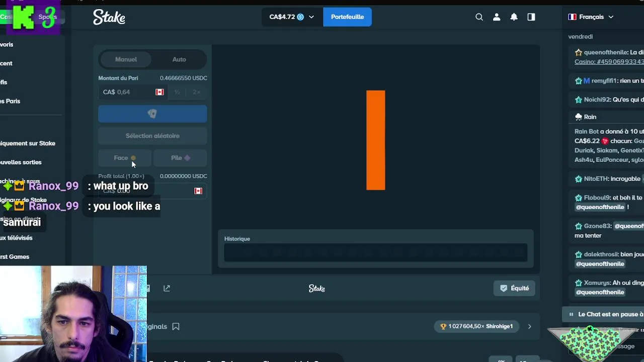644x362 pixels.
Task: Click the USDC coin icon beside balance
Action: click(x=300, y=17)
